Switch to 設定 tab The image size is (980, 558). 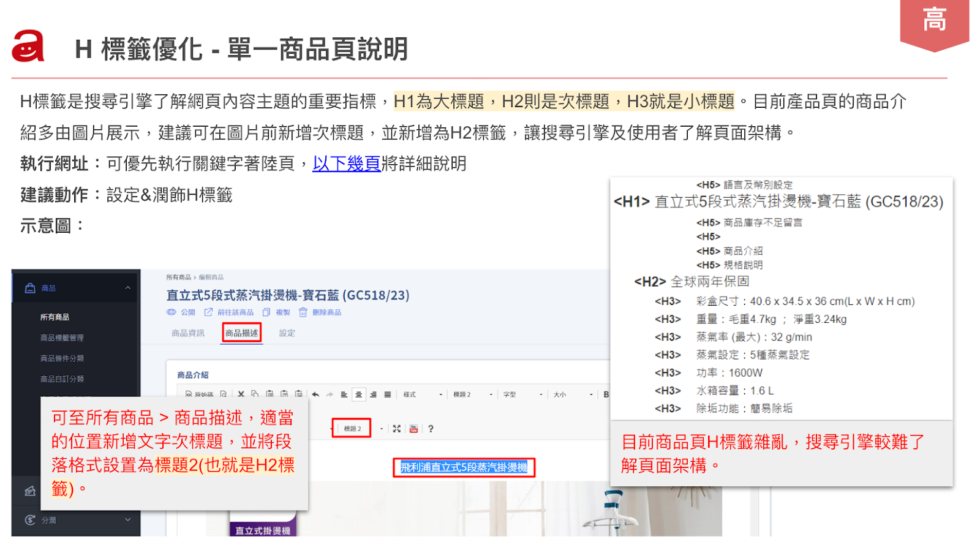pos(287,333)
